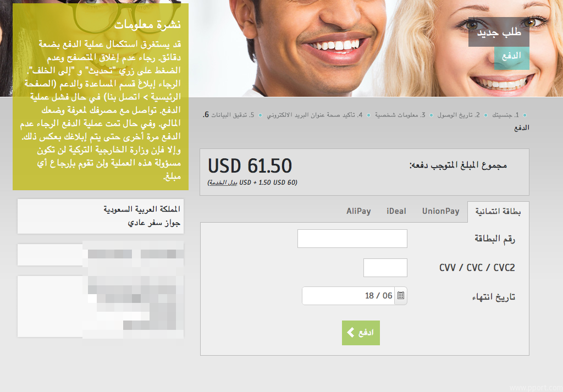The height and width of the screenshot is (392, 563).
Task: Select the بطاقة ائتمانية credit card tab
Action: tap(498, 212)
